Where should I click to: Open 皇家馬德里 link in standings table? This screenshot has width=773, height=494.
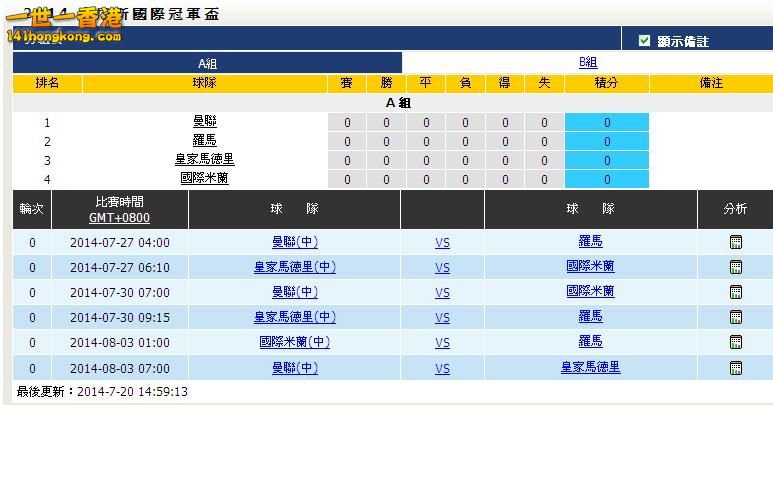[205, 160]
